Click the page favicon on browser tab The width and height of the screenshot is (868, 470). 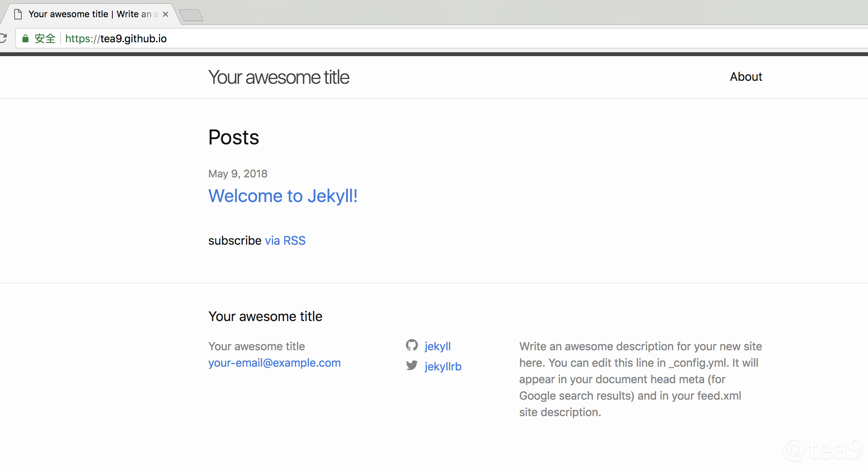18,14
